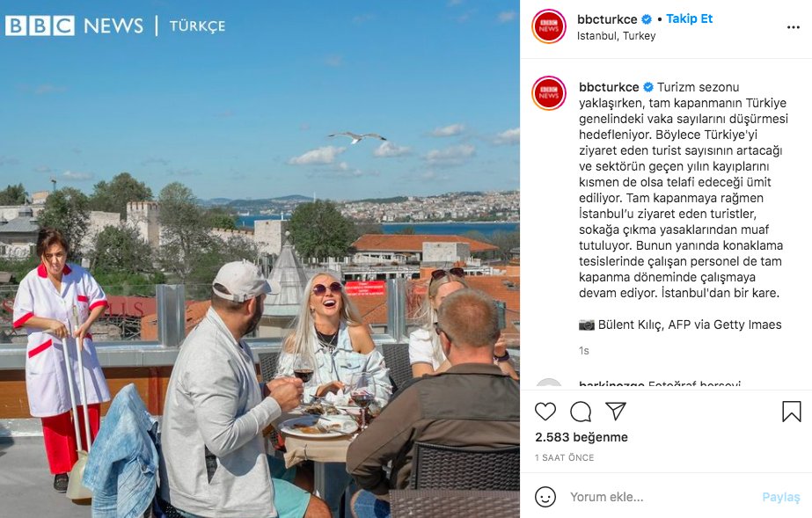Screen dimensions: 812x518
Task: Click the 1 SAAT ÖNCE timestamp
Action: pos(564,457)
